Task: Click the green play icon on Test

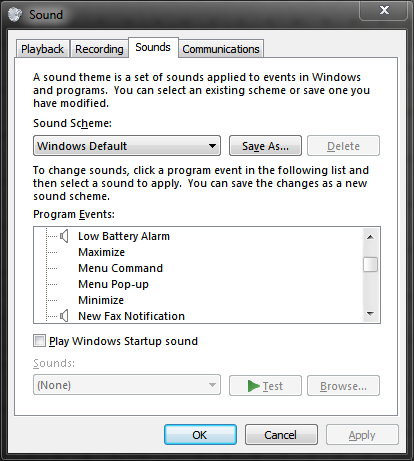Action: 254,386
